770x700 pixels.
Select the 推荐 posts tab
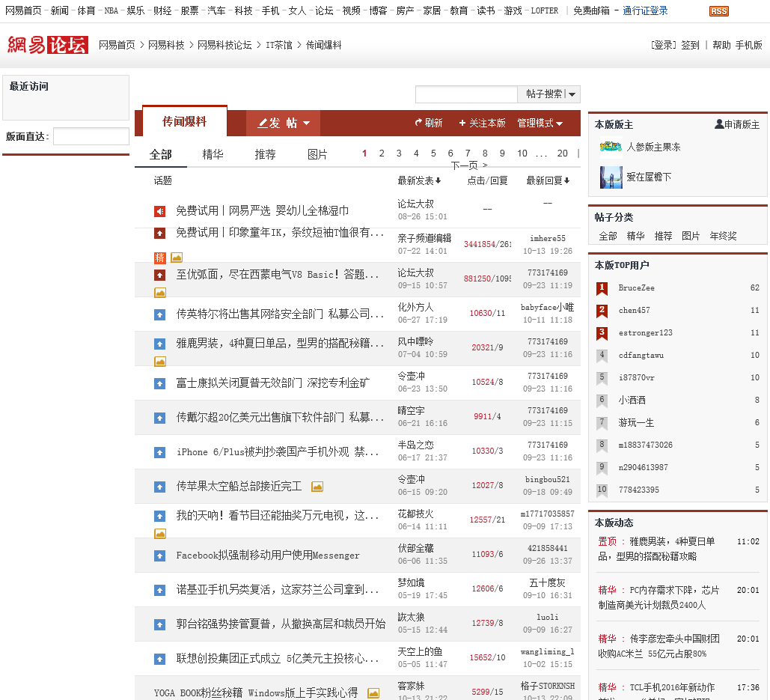tap(265, 155)
